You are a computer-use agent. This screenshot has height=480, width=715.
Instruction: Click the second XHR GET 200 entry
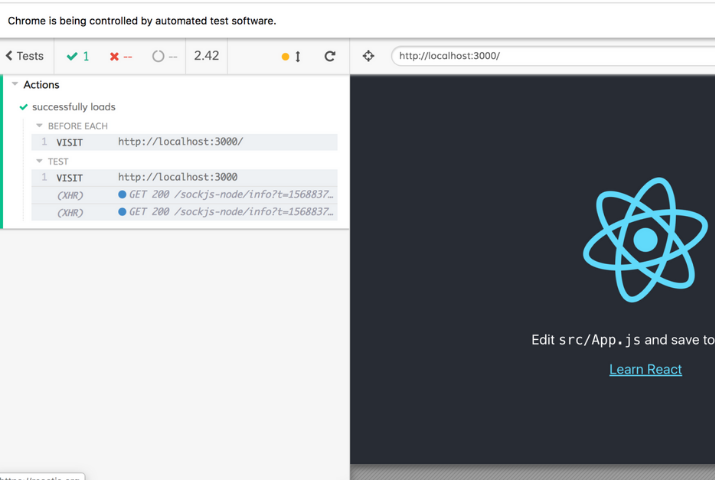coord(225,212)
